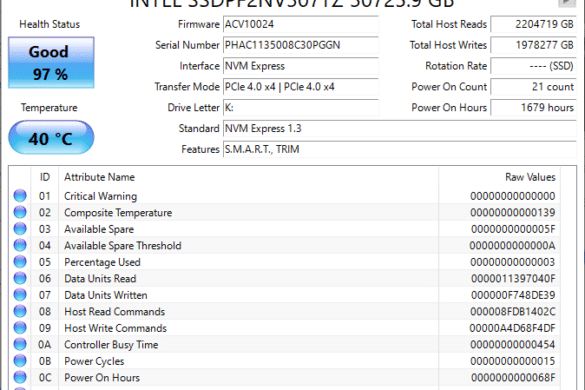Image resolution: width=585 pixels, height=390 pixels.
Task: Click raw value 000000000068F
Action: [x=513, y=378]
